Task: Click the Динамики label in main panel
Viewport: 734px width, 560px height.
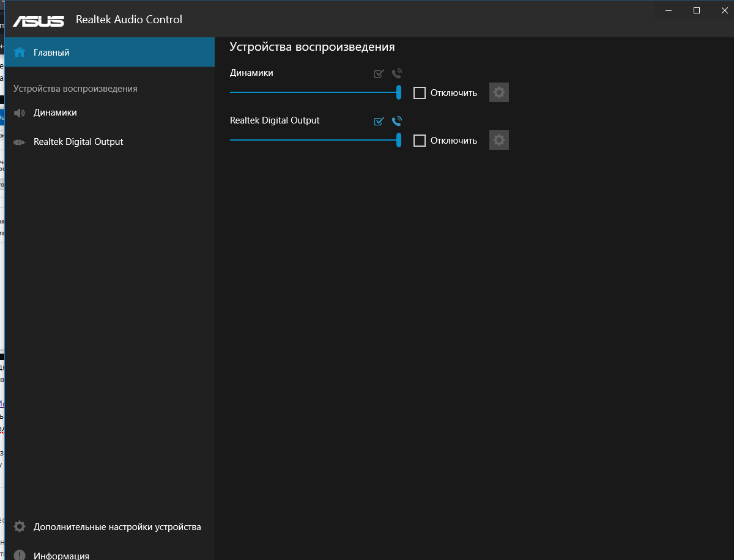Action: pyautogui.click(x=251, y=73)
